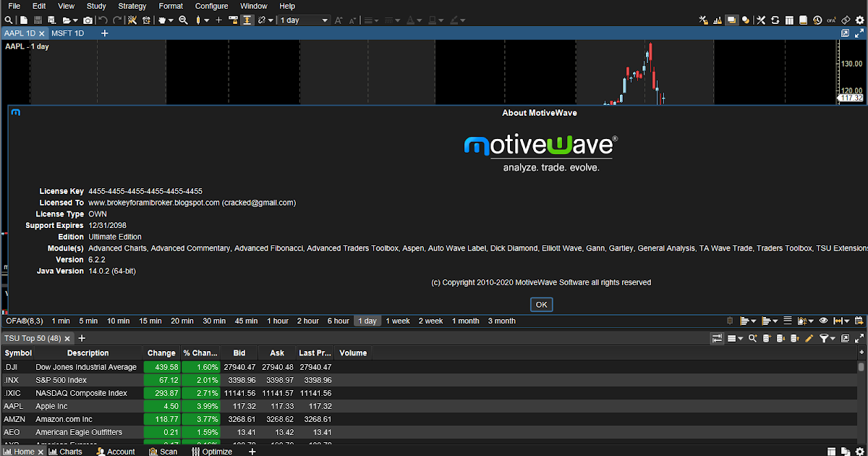Click the search magnifier icon in toolbar

(8, 20)
